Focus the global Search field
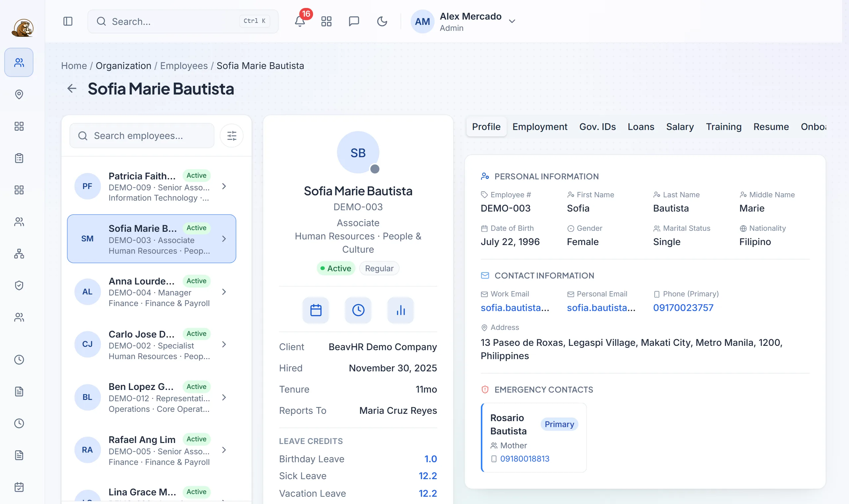The image size is (849, 504). pyautogui.click(x=183, y=22)
